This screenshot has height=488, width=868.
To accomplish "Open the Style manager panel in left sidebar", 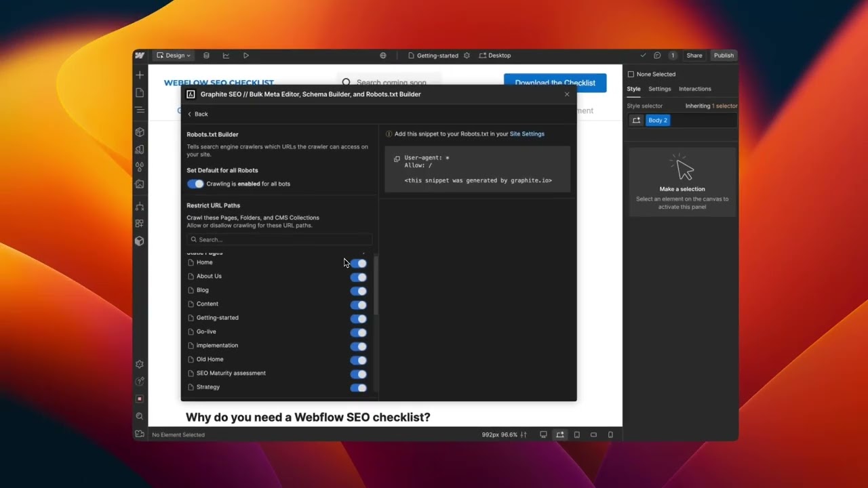I will (x=140, y=149).
